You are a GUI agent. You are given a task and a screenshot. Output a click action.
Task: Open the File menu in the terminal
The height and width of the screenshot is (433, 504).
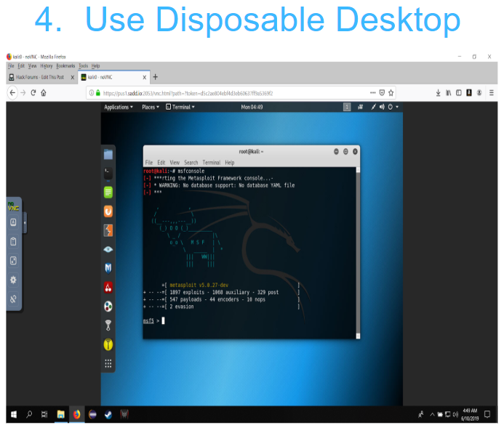pyautogui.click(x=149, y=163)
